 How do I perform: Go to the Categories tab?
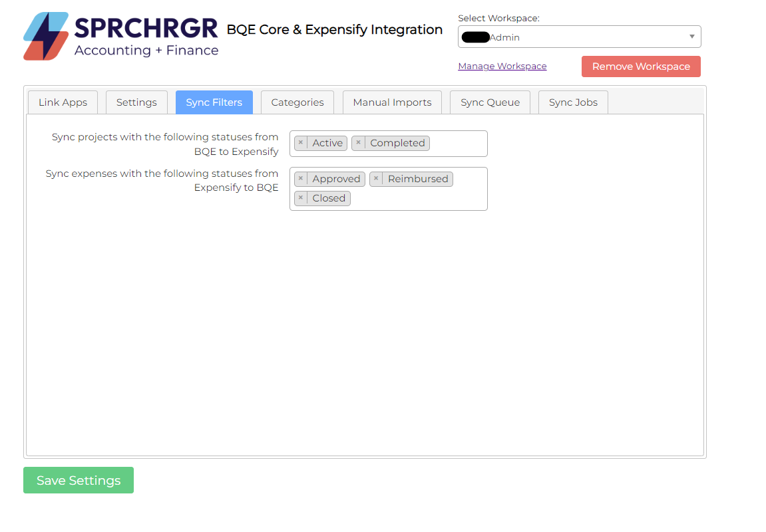(x=297, y=102)
